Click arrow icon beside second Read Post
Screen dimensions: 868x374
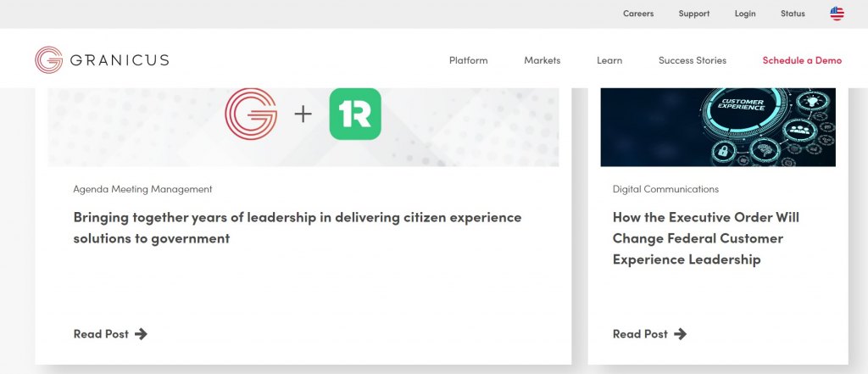[680, 334]
